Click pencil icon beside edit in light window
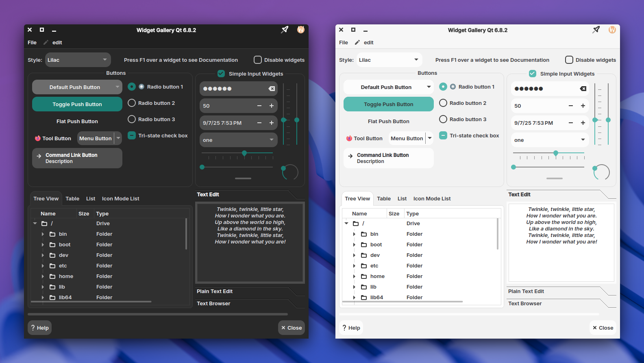Screen dimensions: 644x363 point(357,42)
